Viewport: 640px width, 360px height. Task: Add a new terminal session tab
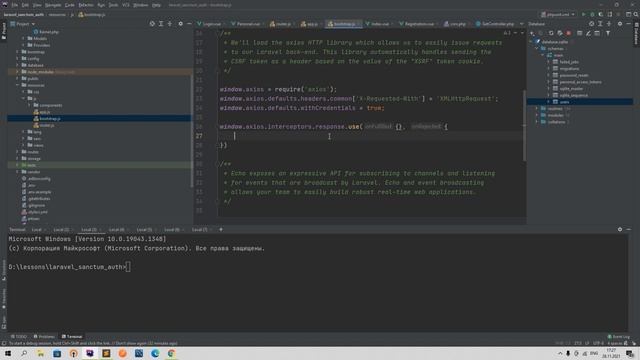pos(221,229)
